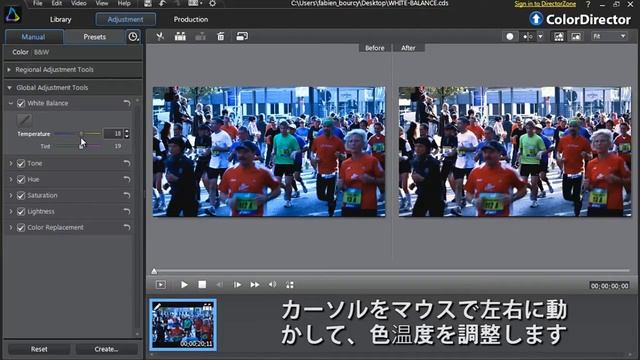Click the white circle single view icon

click(510, 36)
